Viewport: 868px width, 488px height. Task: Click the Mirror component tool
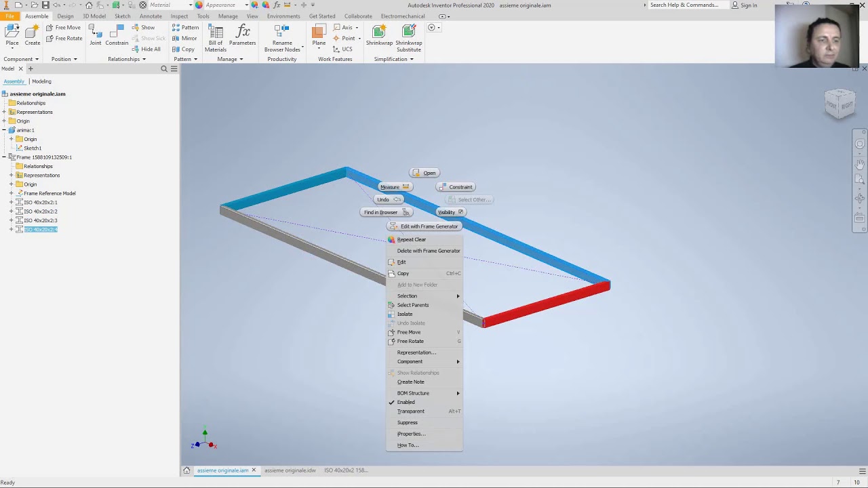(x=184, y=38)
